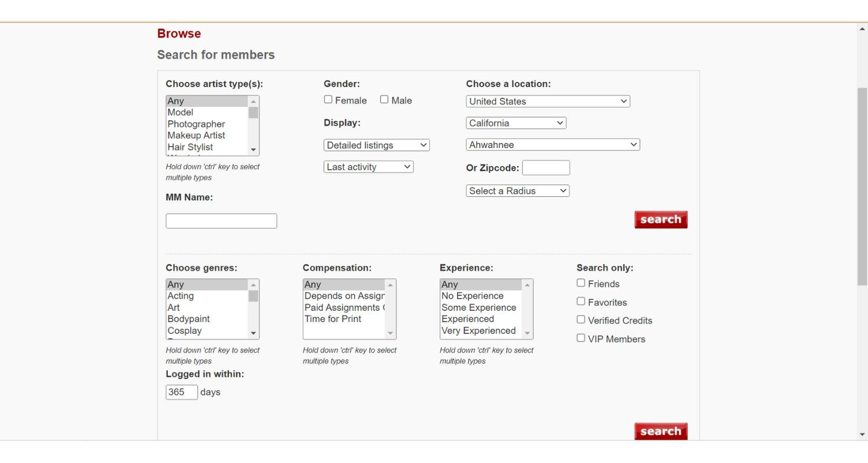Click artist types list scroll-down arrow
The height and width of the screenshot is (463, 868).
click(x=253, y=150)
